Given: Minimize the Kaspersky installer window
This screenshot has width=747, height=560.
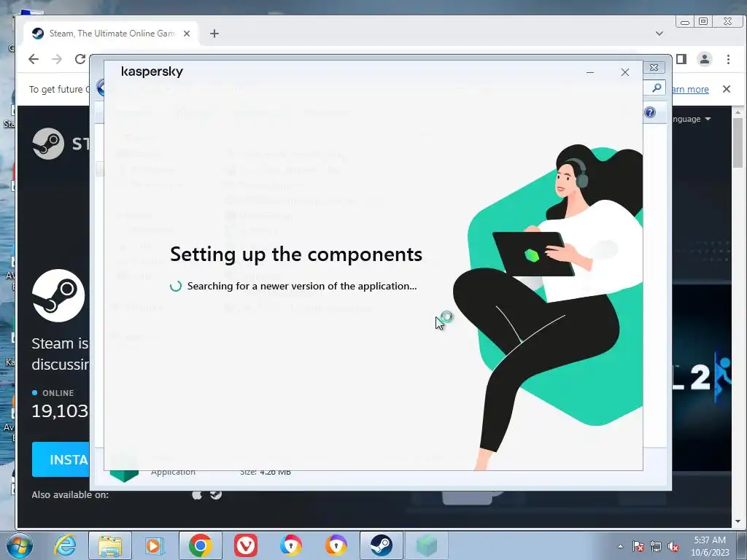Looking at the screenshot, I should click(x=589, y=72).
